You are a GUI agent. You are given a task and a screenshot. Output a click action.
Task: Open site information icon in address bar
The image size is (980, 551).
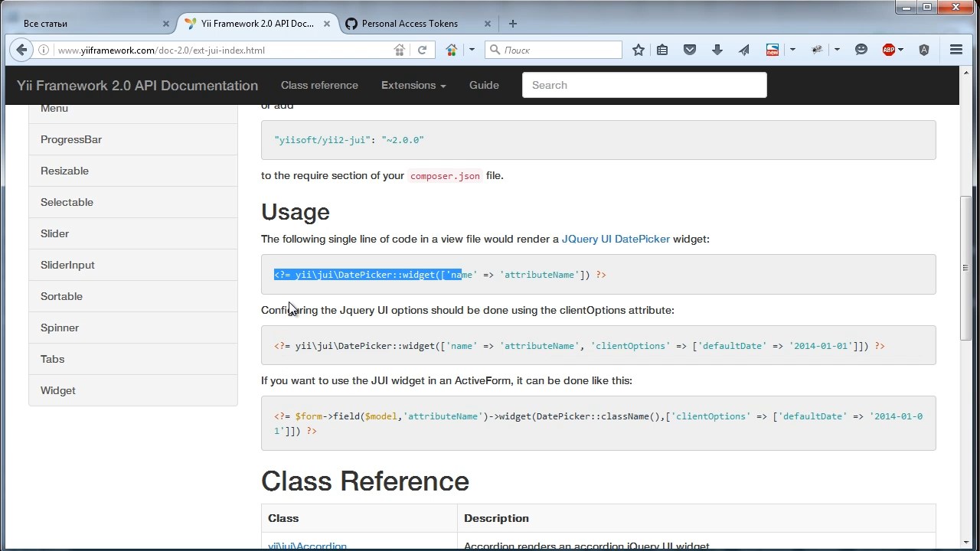pos(44,50)
